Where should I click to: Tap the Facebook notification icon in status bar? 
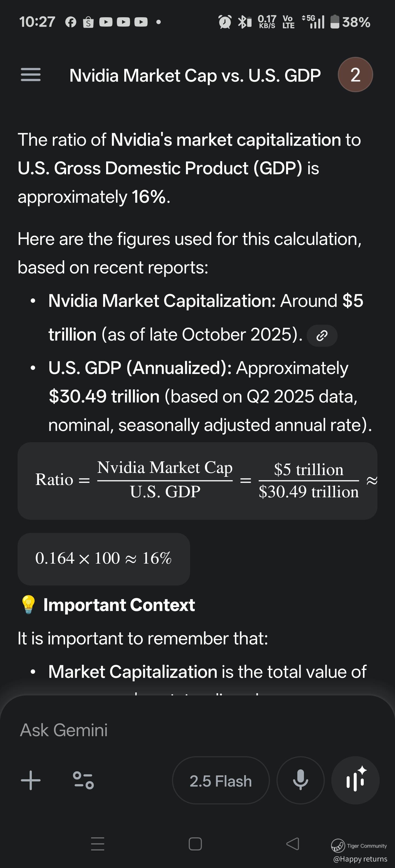(71, 22)
